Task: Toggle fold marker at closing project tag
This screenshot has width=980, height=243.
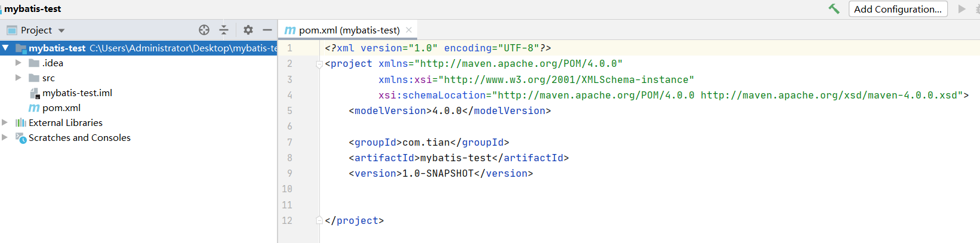Action: (x=319, y=220)
